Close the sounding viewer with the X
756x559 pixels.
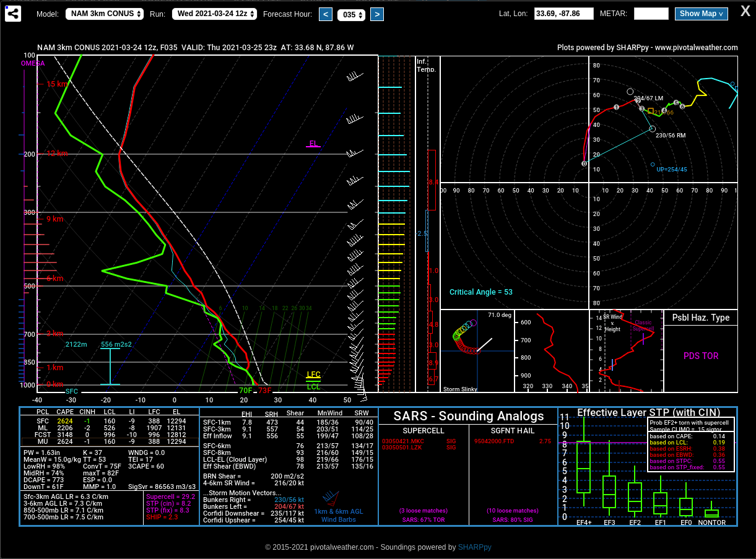pyautogui.click(x=745, y=11)
